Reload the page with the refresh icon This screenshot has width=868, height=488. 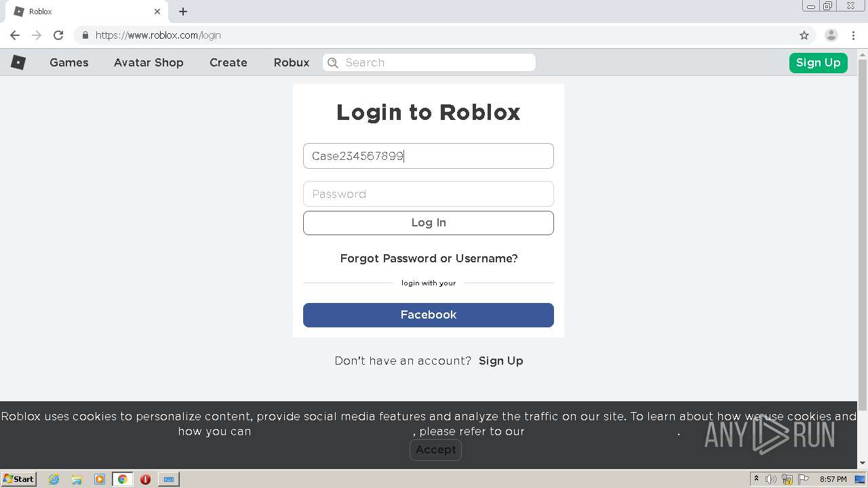pos(58,35)
